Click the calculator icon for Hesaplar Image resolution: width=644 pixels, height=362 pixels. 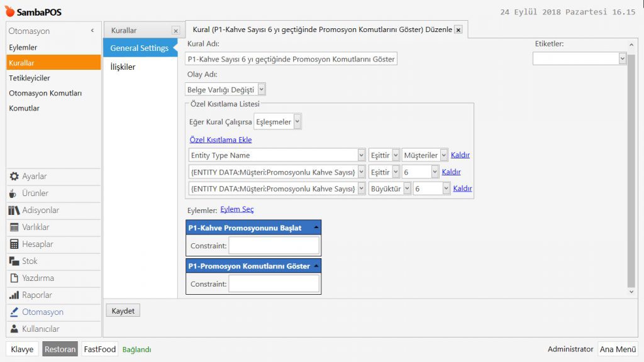[14, 244]
